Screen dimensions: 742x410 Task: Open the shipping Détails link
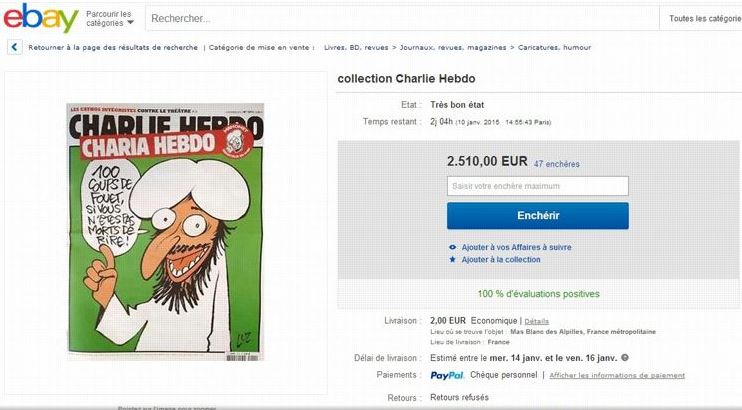coord(537,321)
